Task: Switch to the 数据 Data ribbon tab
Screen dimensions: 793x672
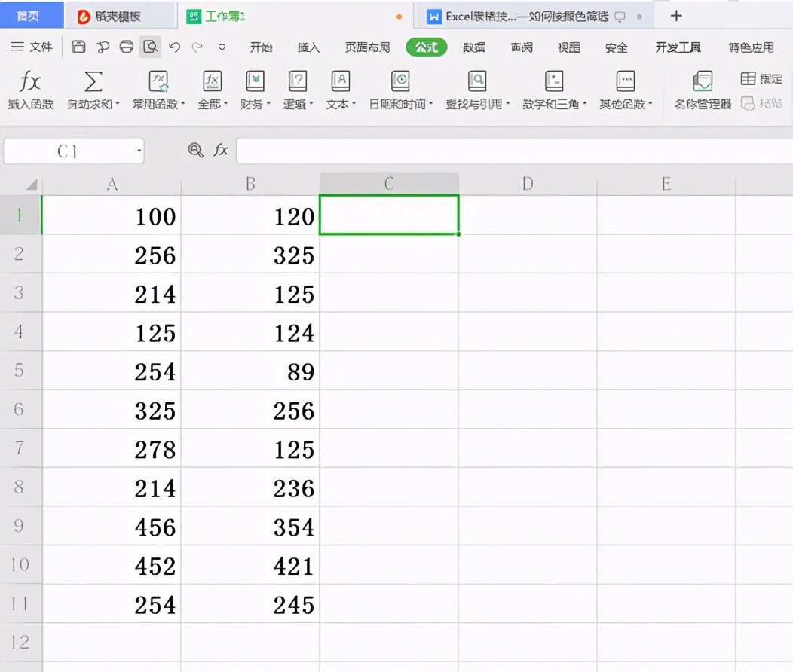Action: click(474, 47)
